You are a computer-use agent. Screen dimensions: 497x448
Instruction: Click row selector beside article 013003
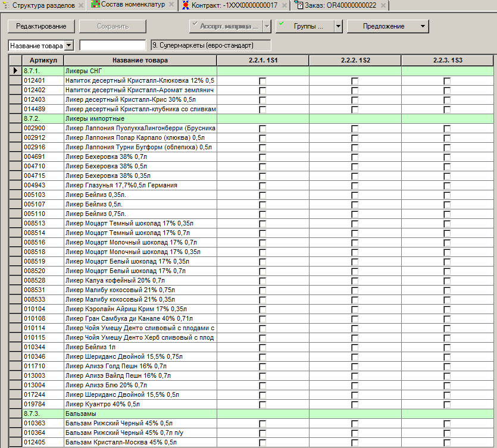coord(15,375)
